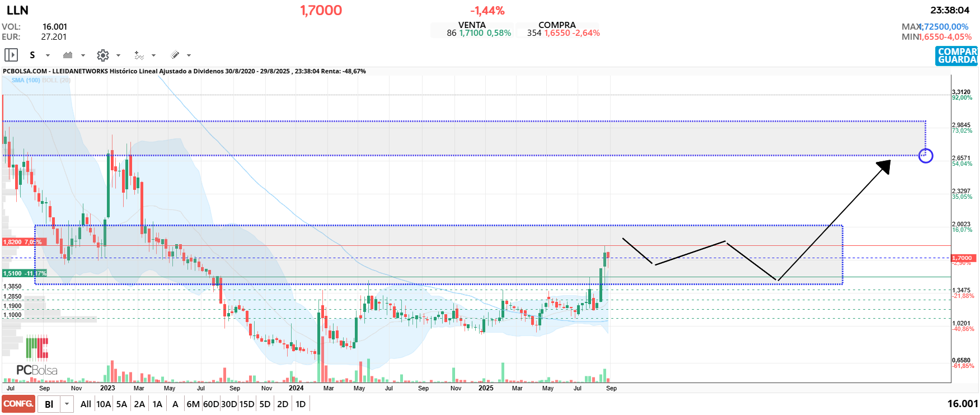Select the 10A time range tab
The image size is (980, 415).
point(104,404)
